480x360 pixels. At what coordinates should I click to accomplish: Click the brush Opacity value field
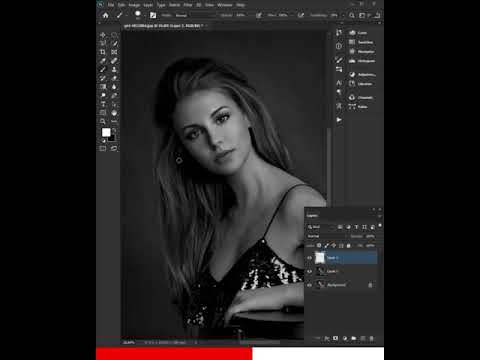(x=240, y=15)
